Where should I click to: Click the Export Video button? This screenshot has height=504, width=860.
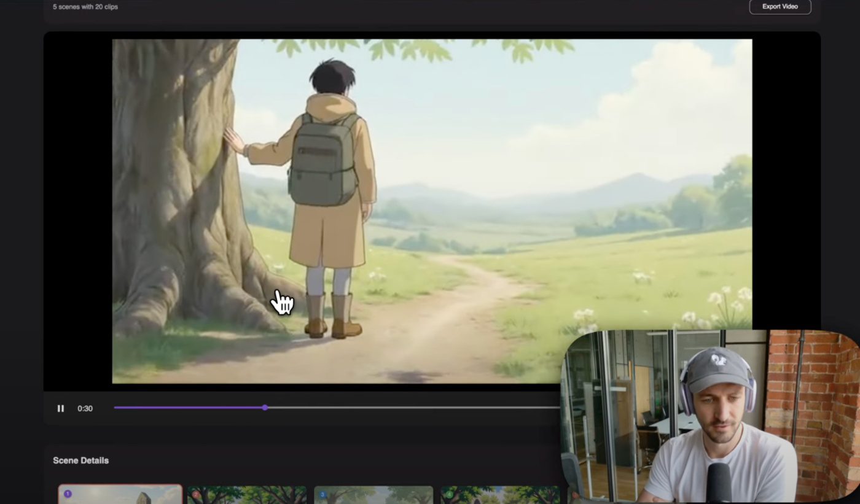pos(780,7)
